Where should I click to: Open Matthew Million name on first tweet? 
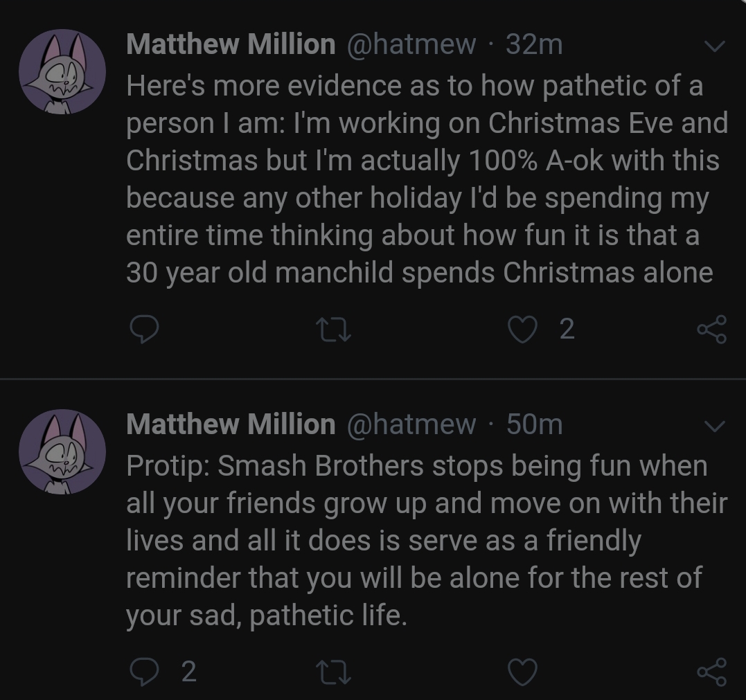click(x=231, y=45)
